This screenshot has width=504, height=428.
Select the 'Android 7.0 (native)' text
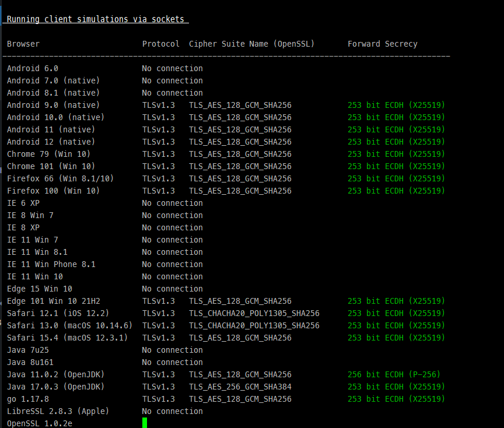coord(53,80)
